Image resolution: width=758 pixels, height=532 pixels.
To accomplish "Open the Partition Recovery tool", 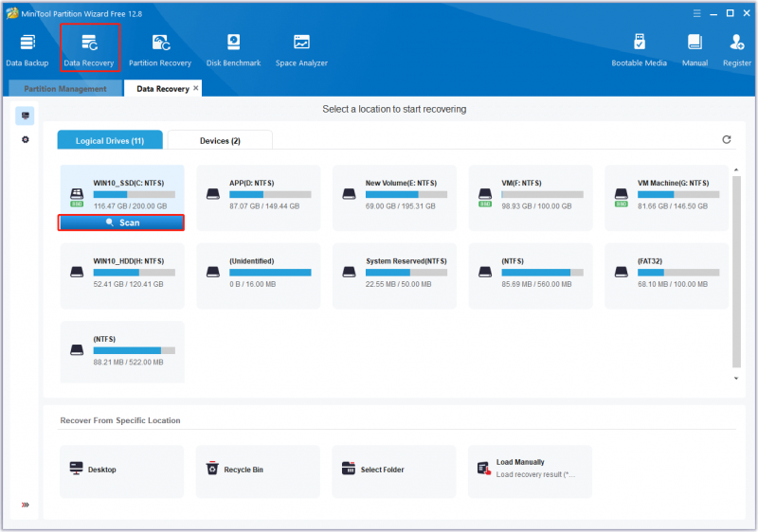I will (160, 50).
